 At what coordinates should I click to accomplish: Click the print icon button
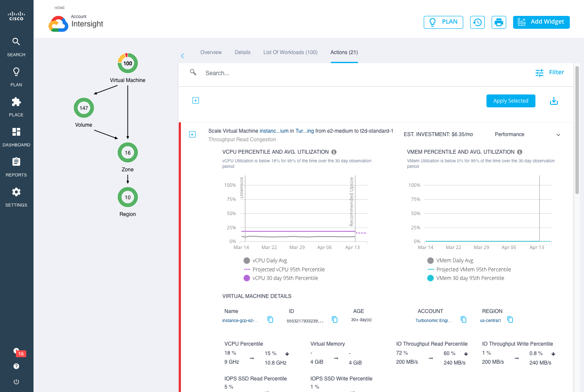tap(498, 22)
